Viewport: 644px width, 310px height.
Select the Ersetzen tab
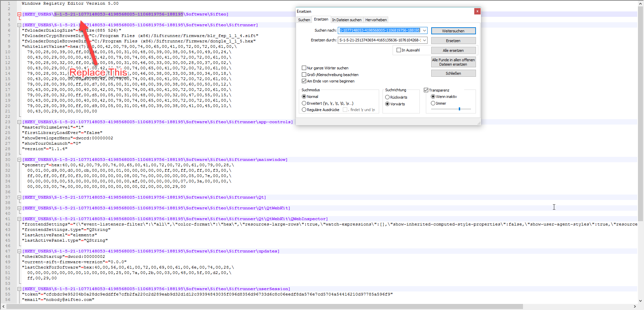click(x=321, y=20)
